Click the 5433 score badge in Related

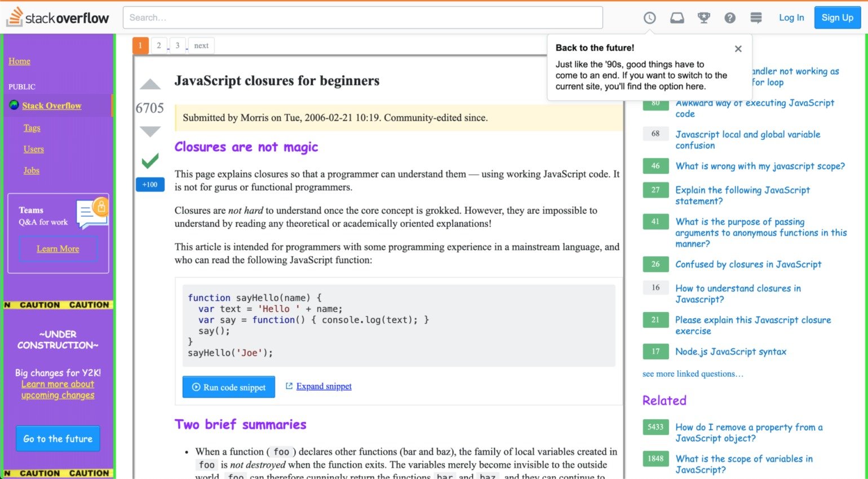point(656,427)
